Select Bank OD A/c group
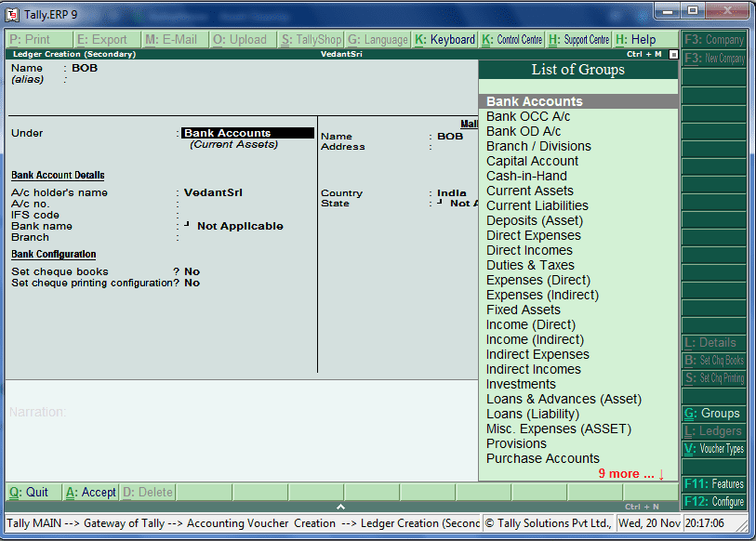Image resolution: width=756 pixels, height=541 pixels. coord(578,132)
